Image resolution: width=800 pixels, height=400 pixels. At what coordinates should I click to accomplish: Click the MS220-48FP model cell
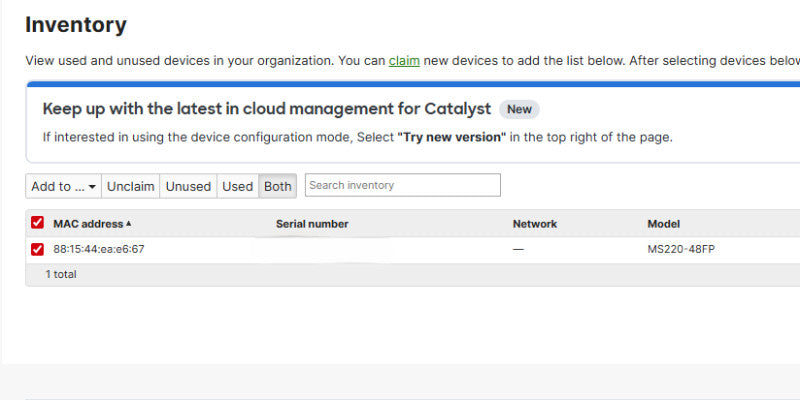click(681, 249)
